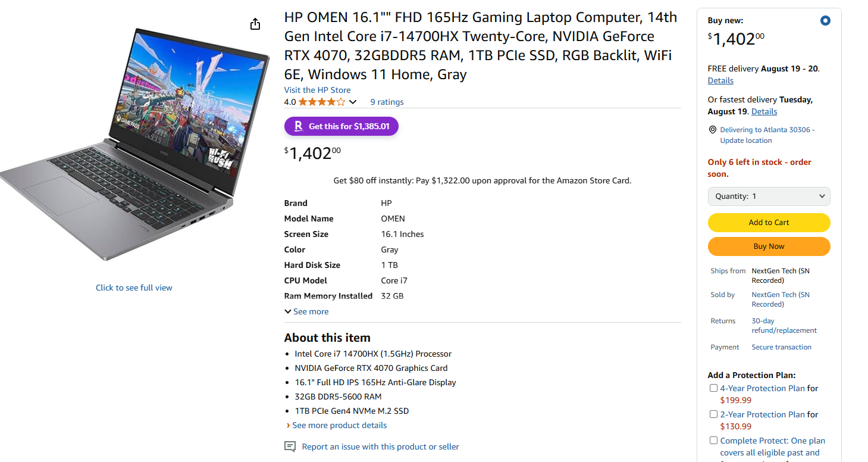The image size is (868, 462).
Task: Check the 2-Year Protection Plan box
Action: [713, 414]
